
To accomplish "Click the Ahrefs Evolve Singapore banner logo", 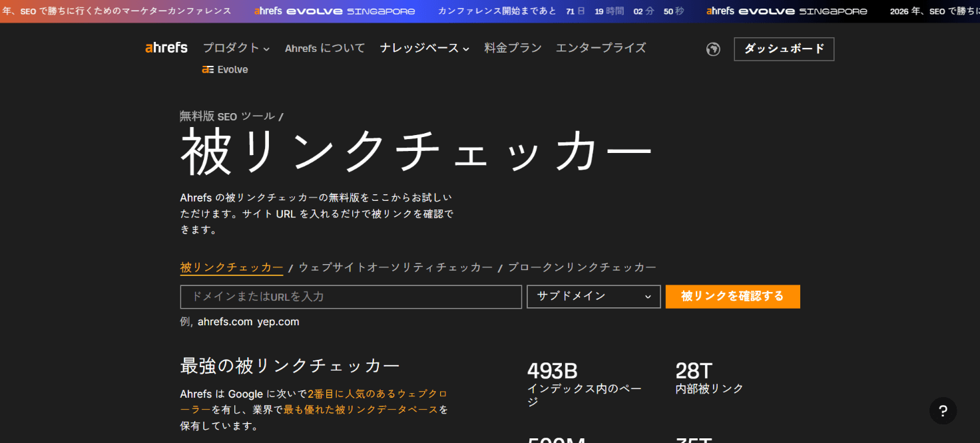I will [334, 11].
